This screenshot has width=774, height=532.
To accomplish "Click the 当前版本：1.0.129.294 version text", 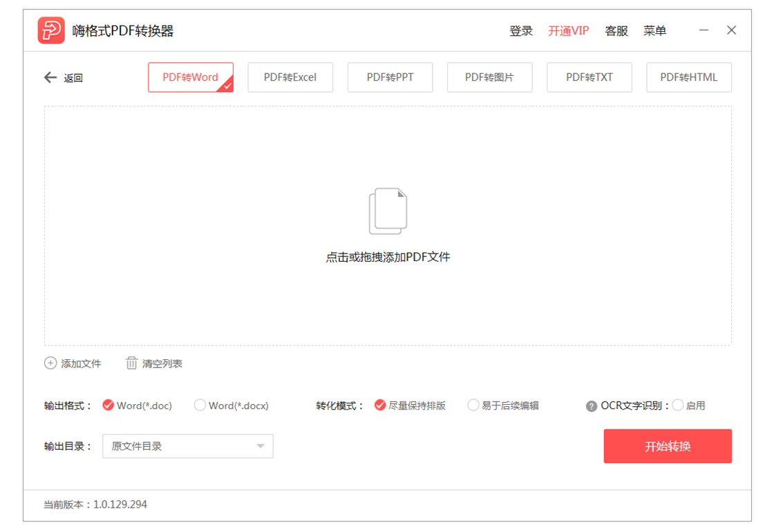I will (95, 504).
